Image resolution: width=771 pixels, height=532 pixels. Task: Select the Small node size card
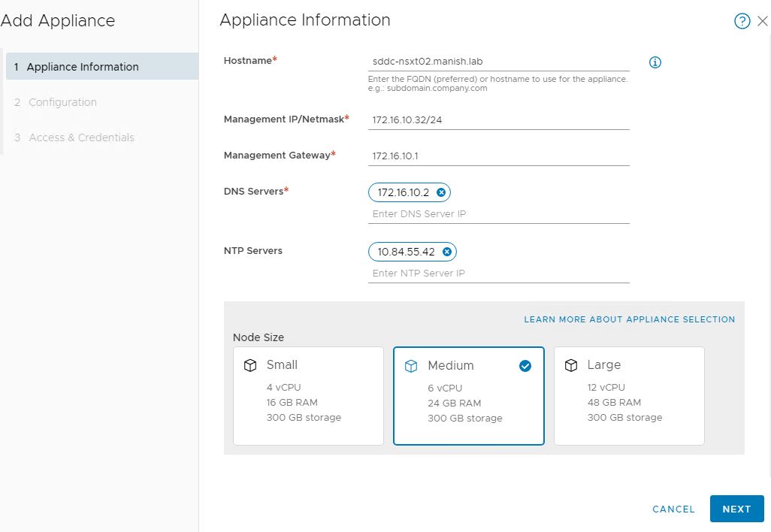coord(308,396)
